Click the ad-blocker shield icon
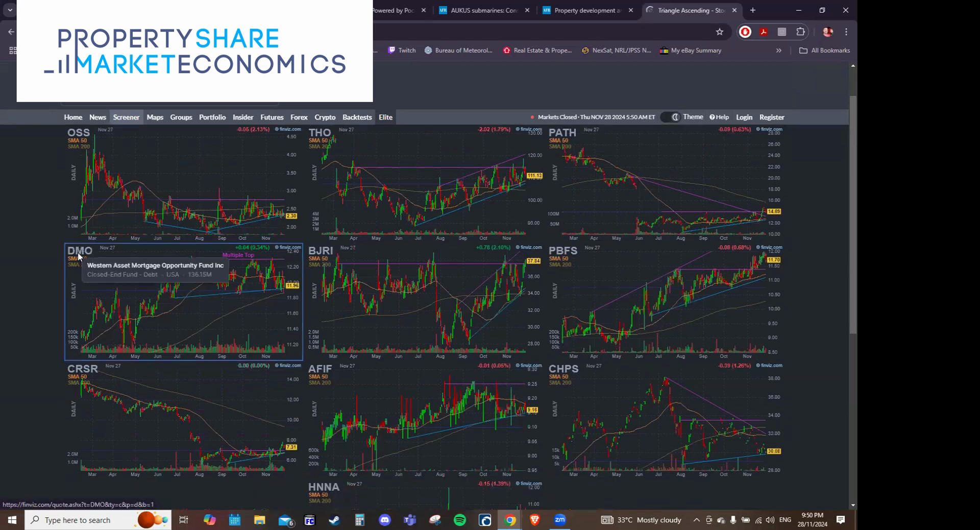This screenshot has width=980, height=530. (745, 32)
